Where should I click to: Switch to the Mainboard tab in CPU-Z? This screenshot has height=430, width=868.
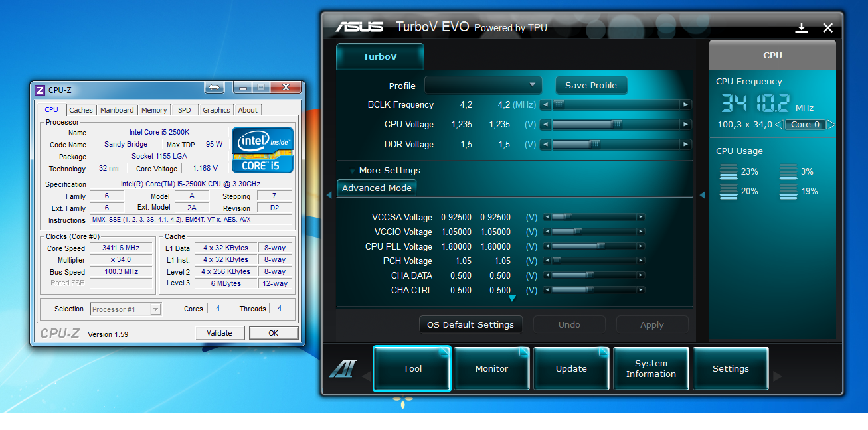click(x=117, y=110)
